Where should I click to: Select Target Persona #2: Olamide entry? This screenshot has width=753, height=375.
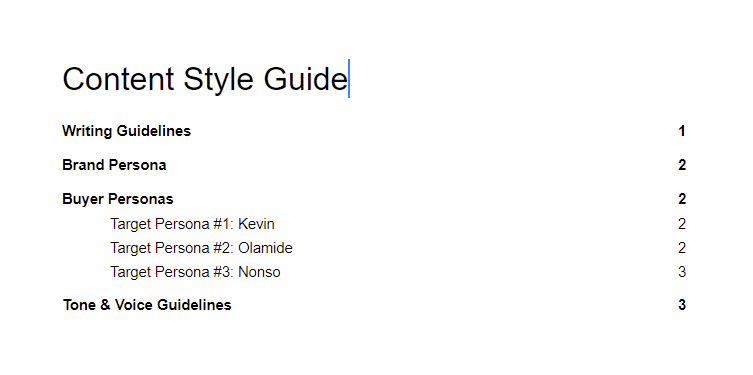[201, 248]
